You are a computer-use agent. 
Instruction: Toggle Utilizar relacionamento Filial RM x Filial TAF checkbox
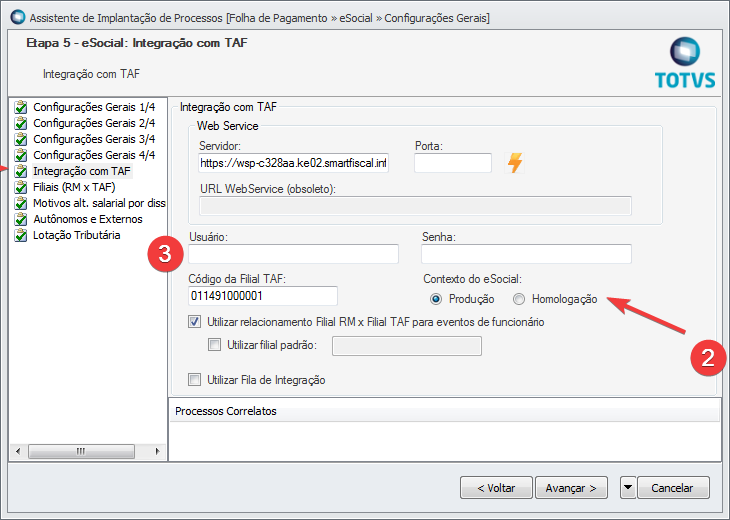coord(195,323)
